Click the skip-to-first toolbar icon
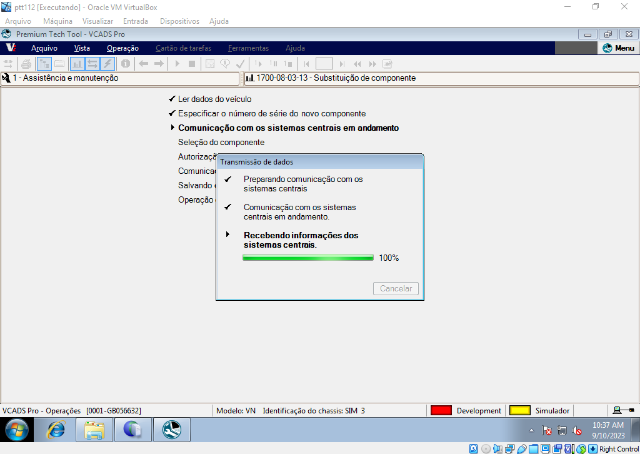This screenshot has height=454, width=640. 306,64
